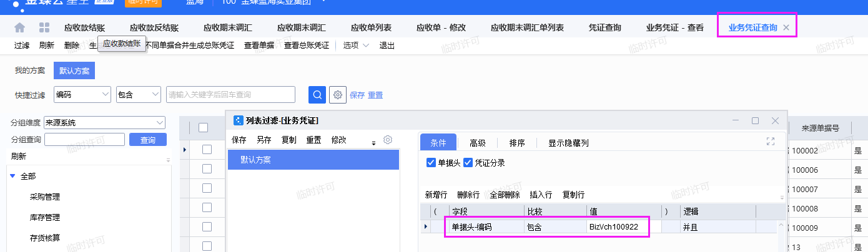This screenshot has height=252, width=868.
Task: Open the 分组维度 来源系统 dropdown
Action: click(x=159, y=122)
